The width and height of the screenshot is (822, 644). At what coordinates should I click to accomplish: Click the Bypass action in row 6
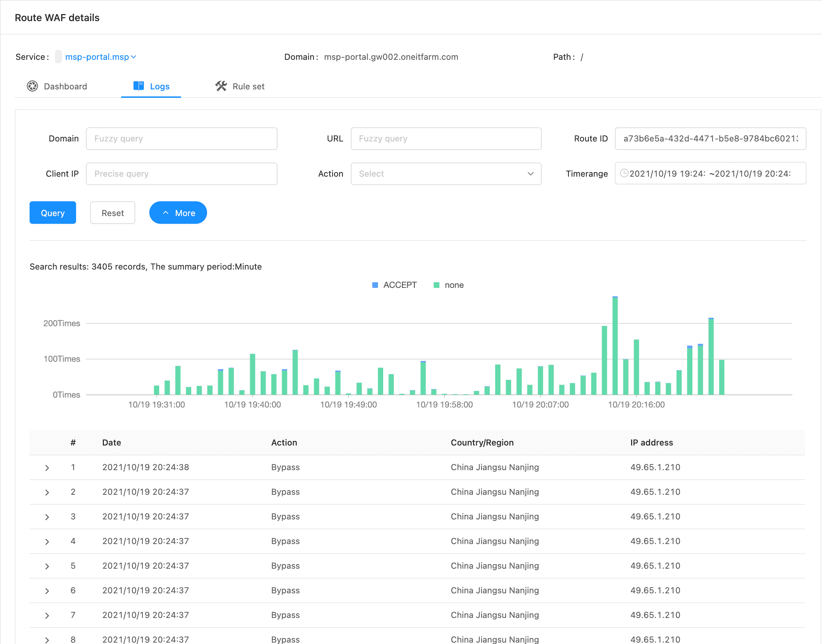[x=285, y=591]
